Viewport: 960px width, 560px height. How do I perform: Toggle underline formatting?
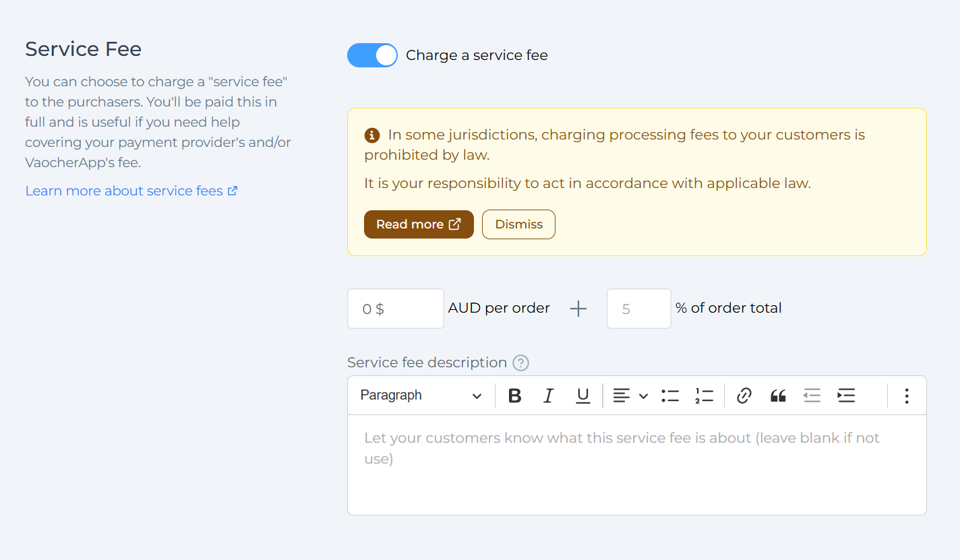coord(583,396)
